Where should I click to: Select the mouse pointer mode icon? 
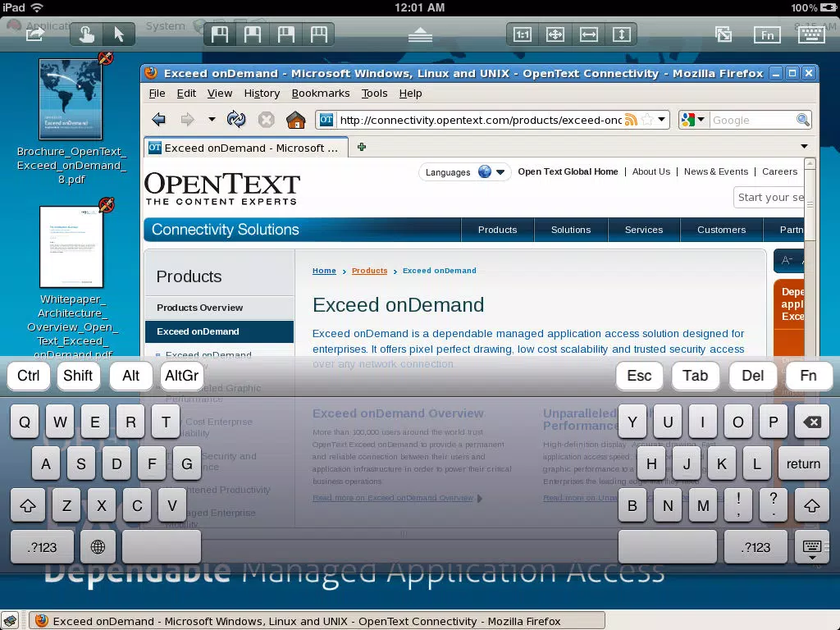(x=118, y=34)
